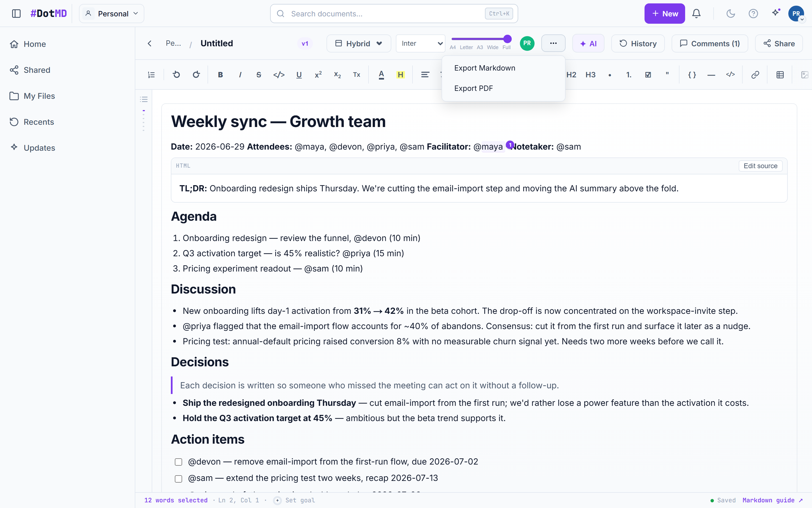Click the undo icon
Image resolution: width=812 pixels, height=508 pixels.
pos(176,75)
